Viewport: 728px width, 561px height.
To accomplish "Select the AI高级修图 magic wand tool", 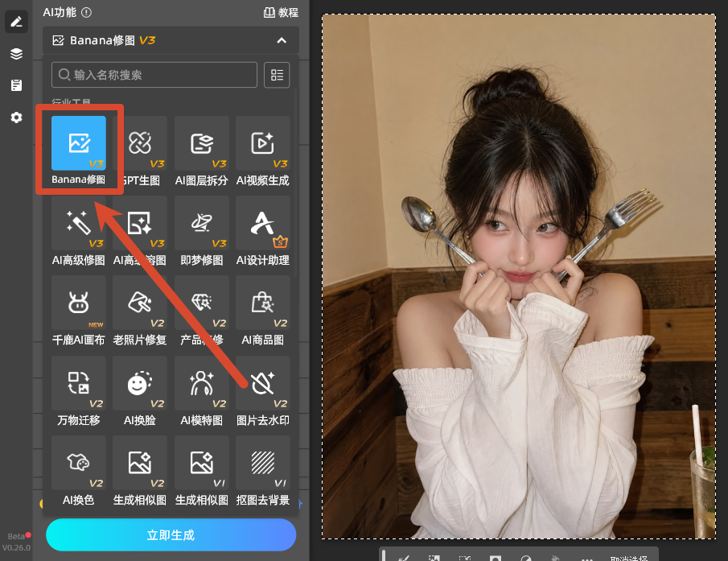I will pyautogui.click(x=79, y=223).
